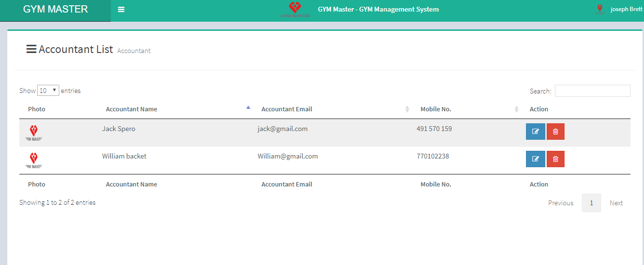Open the joseph Brett user menu

coord(626,9)
